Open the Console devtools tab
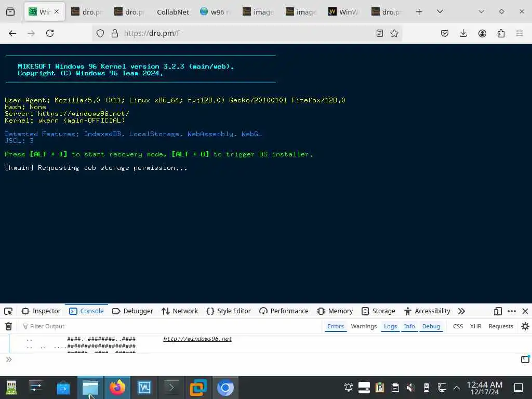This screenshot has width=532, height=399. tap(87, 311)
